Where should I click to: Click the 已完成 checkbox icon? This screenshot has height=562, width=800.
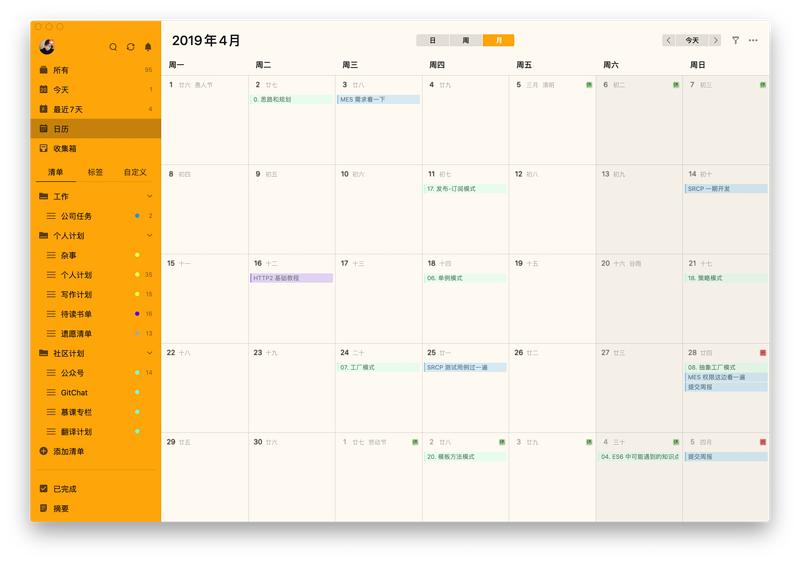click(x=43, y=489)
